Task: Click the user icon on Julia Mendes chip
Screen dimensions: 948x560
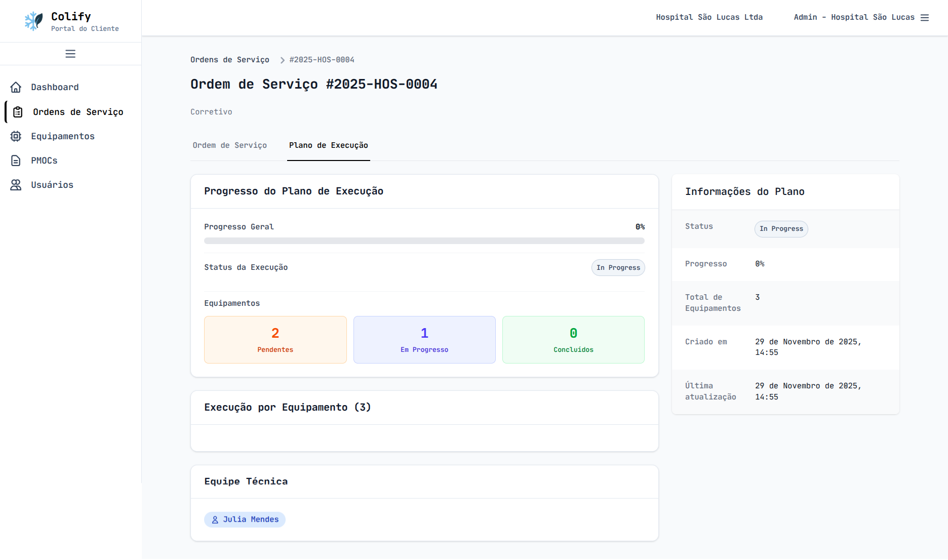Action: click(215, 520)
